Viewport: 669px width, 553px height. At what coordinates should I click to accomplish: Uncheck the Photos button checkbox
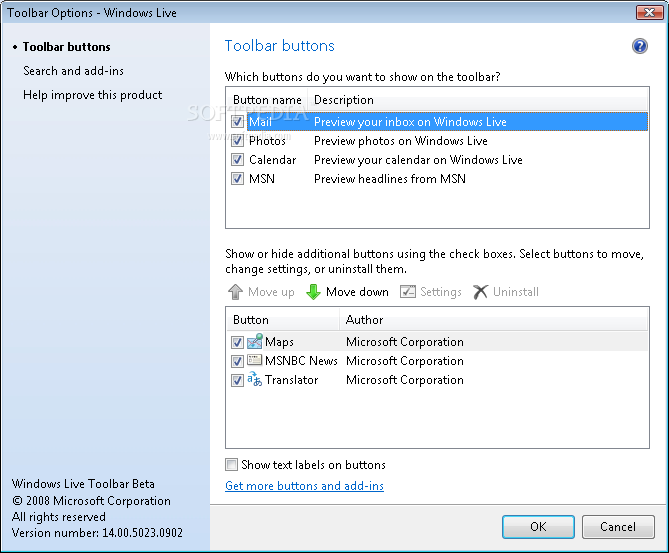tap(237, 141)
